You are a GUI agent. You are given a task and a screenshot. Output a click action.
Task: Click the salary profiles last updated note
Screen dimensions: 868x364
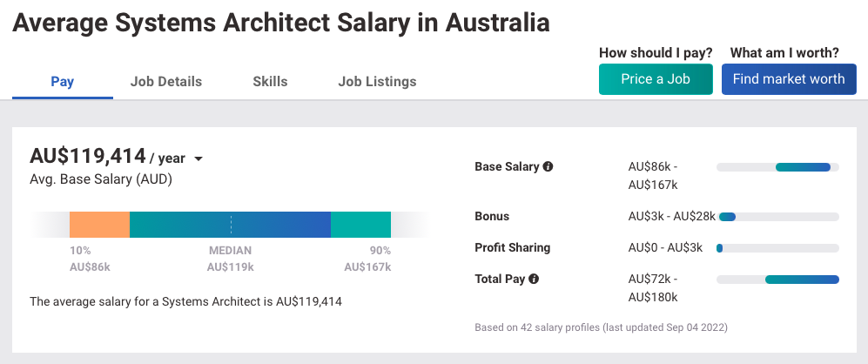[602, 327]
